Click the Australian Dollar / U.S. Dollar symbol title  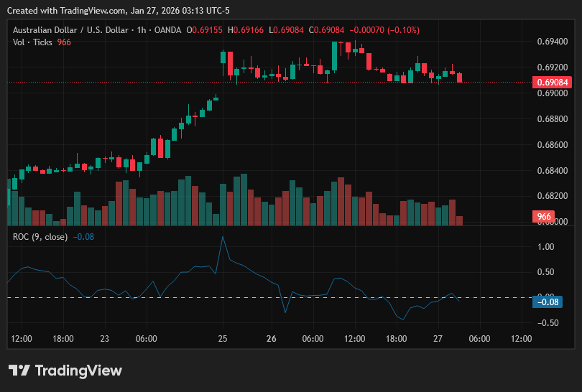70,30
